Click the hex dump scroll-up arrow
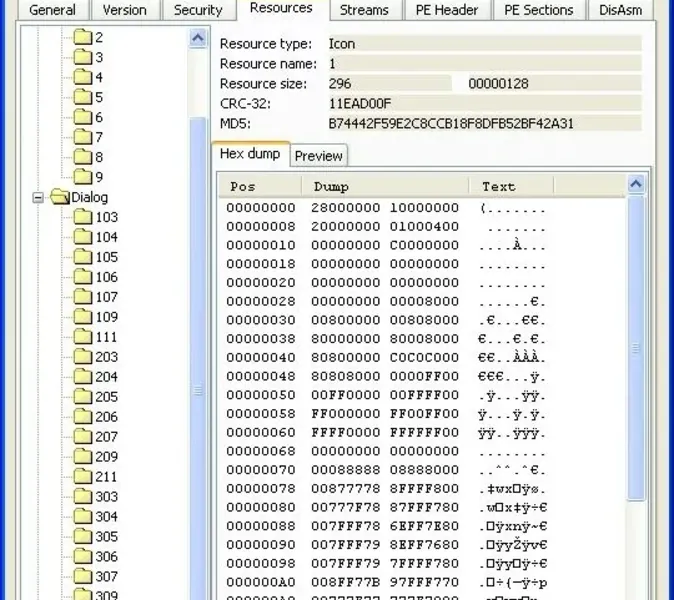Viewport: 674px width, 600px height. (636, 184)
